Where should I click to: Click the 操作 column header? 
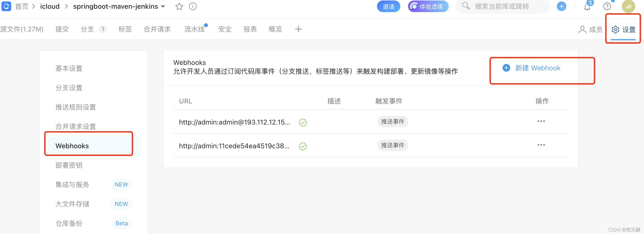click(542, 101)
